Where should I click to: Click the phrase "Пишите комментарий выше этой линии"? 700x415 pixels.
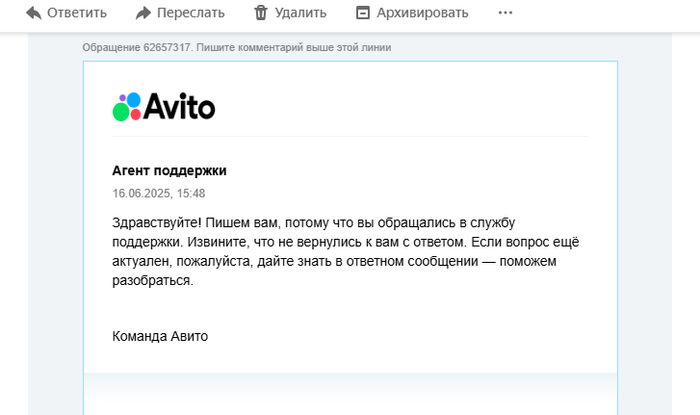[x=293, y=48]
